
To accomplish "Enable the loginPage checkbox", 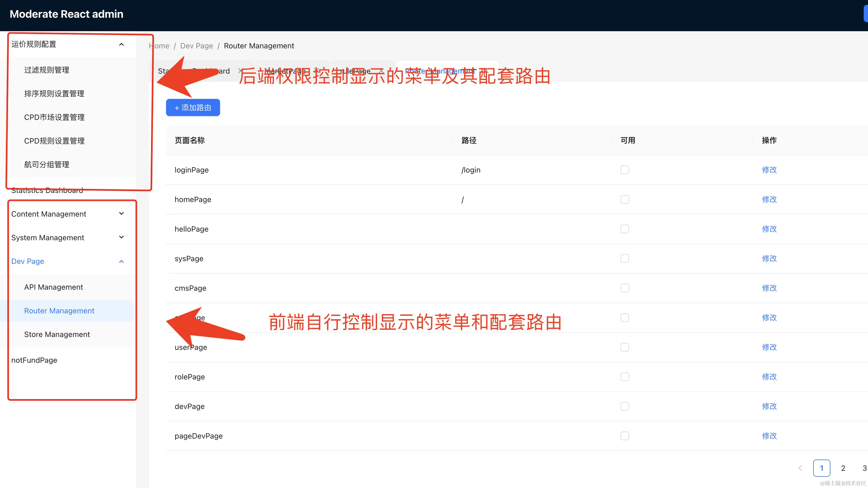I will coord(624,170).
